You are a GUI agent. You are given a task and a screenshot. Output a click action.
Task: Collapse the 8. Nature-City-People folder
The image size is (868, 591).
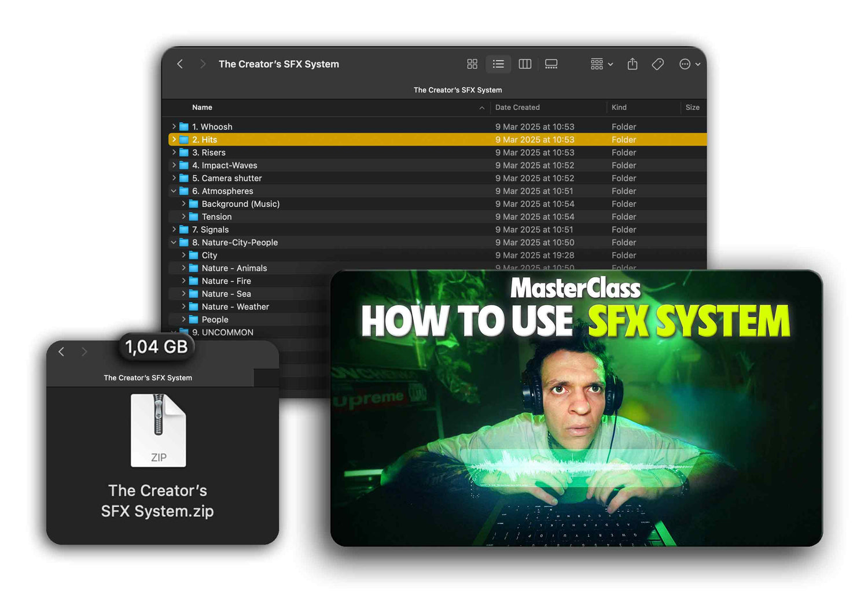pos(174,242)
